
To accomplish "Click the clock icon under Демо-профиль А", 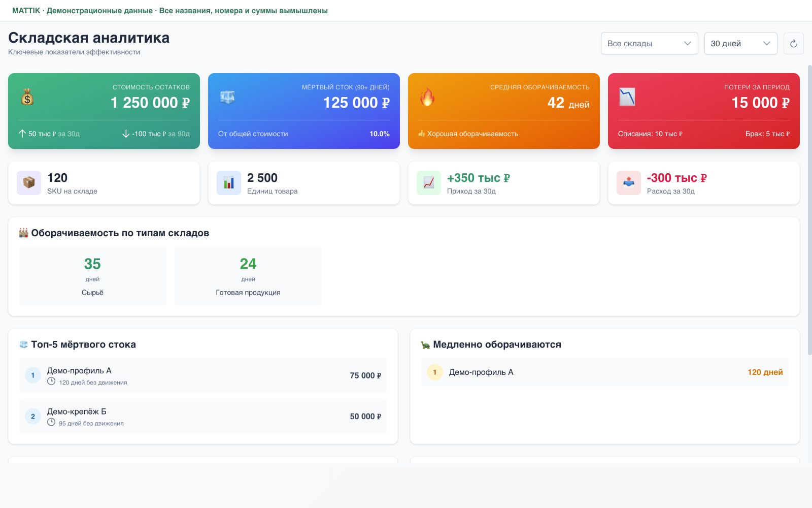I will coord(51,382).
